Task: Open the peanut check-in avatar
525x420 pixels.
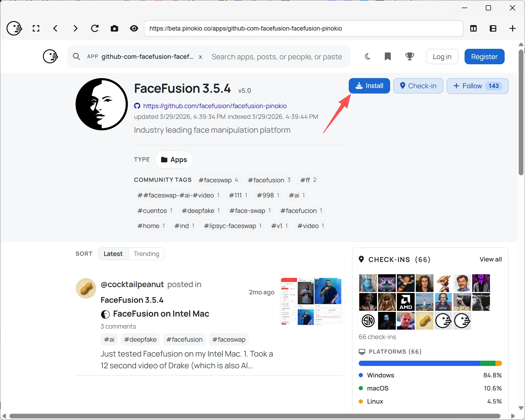Action: [x=424, y=320]
